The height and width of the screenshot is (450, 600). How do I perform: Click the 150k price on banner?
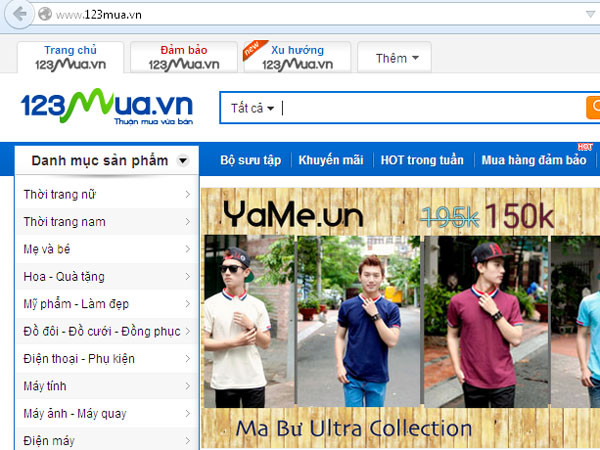[x=519, y=216]
